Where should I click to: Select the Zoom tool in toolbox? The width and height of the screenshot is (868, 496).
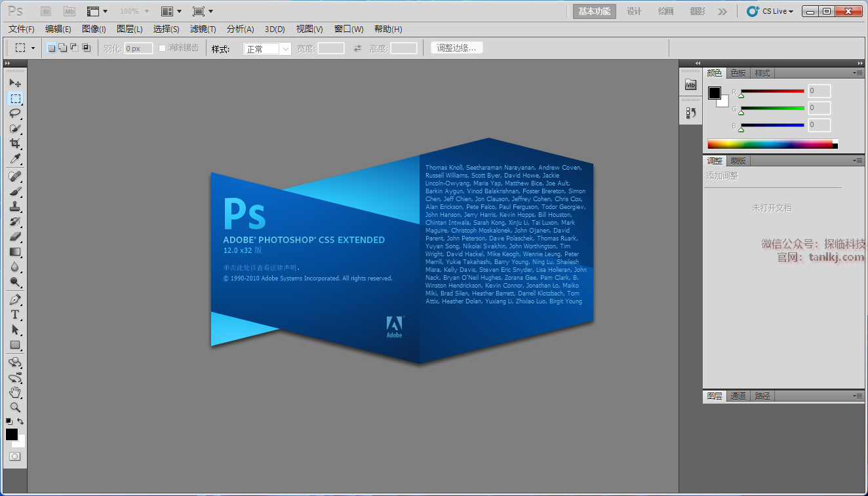coord(15,407)
